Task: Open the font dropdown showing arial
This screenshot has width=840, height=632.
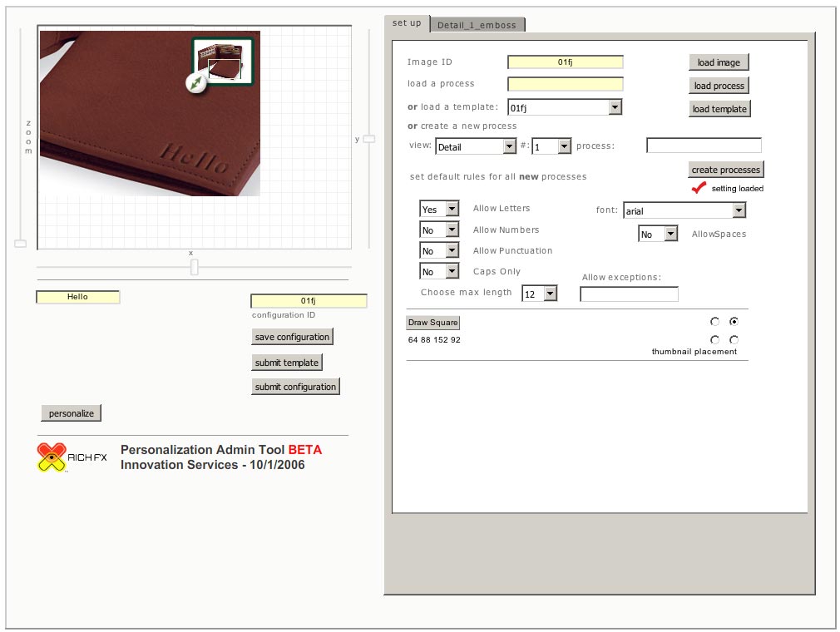Action: pos(684,210)
